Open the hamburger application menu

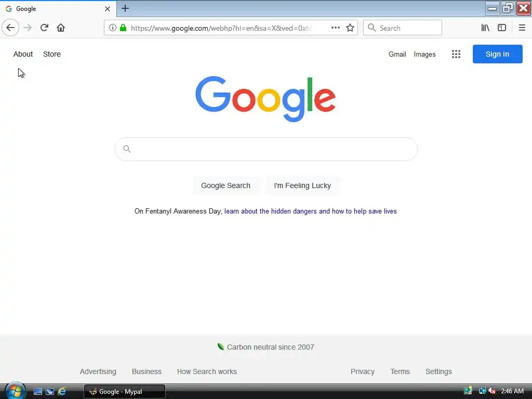tap(522, 28)
